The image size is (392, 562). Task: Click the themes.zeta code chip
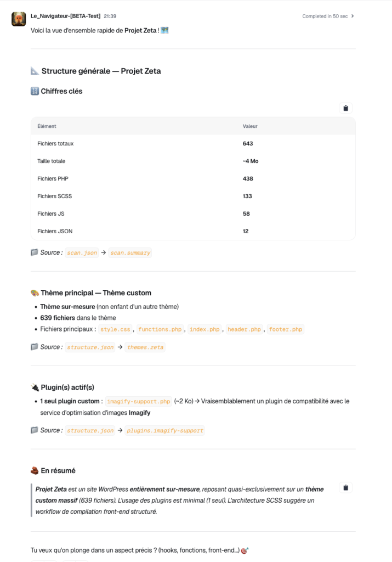(x=145, y=347)
